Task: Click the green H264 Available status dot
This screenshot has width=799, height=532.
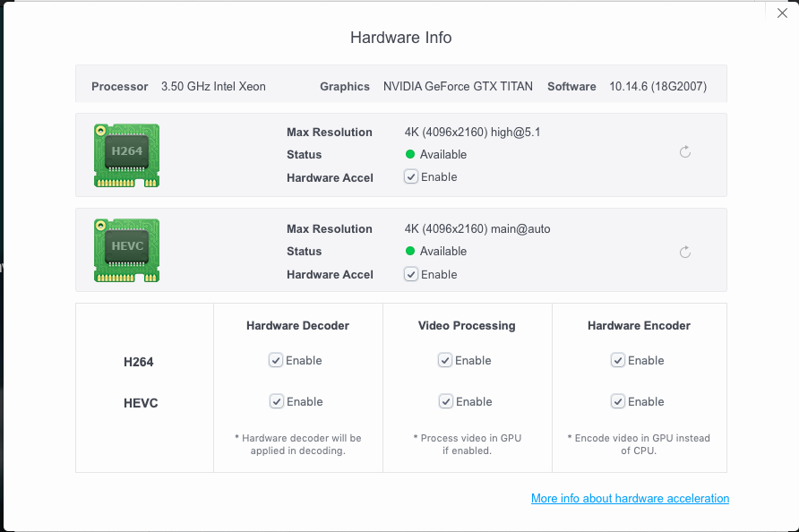Action: [x=410, y=154]
